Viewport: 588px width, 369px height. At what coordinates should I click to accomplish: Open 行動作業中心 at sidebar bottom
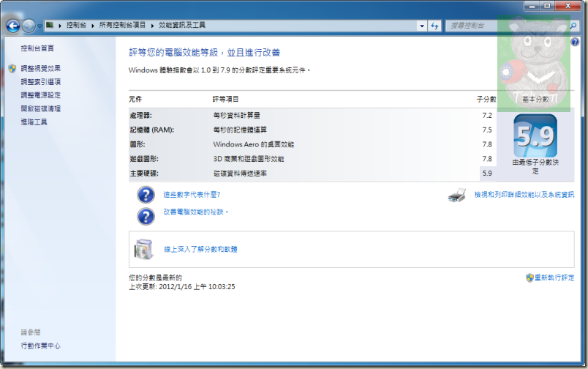40,346
